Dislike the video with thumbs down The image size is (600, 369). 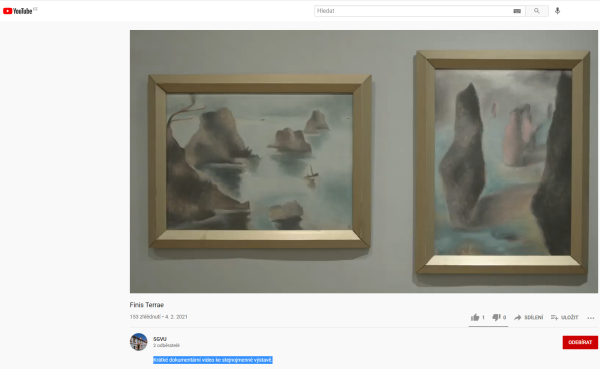point(496,317)
